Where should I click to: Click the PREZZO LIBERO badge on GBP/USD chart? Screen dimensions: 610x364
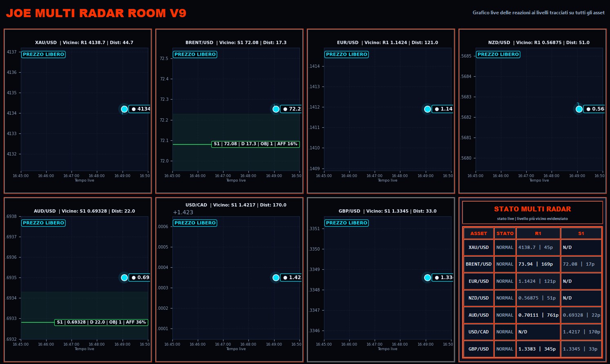(346, 223)
